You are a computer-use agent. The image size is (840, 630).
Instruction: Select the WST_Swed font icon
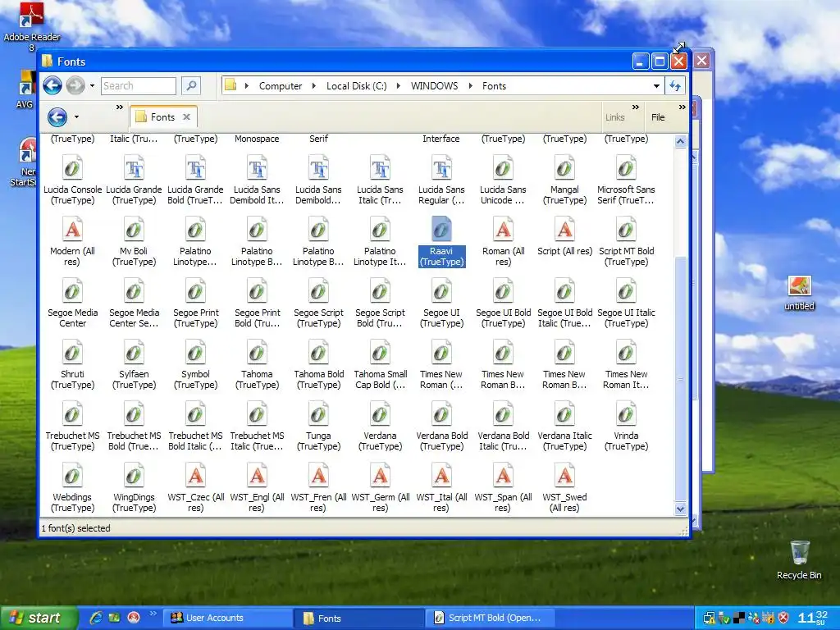pyautogui.click(x=564, y=477)
